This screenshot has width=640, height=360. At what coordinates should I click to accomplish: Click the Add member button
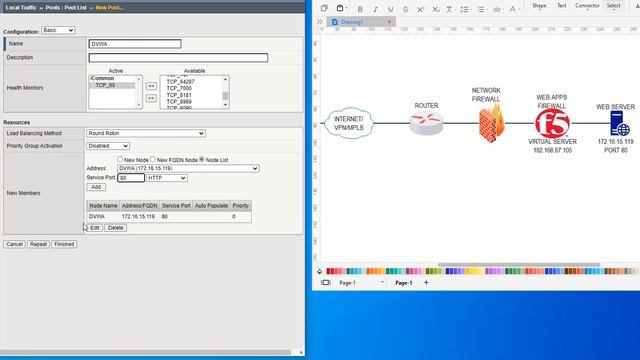point(96,187)
